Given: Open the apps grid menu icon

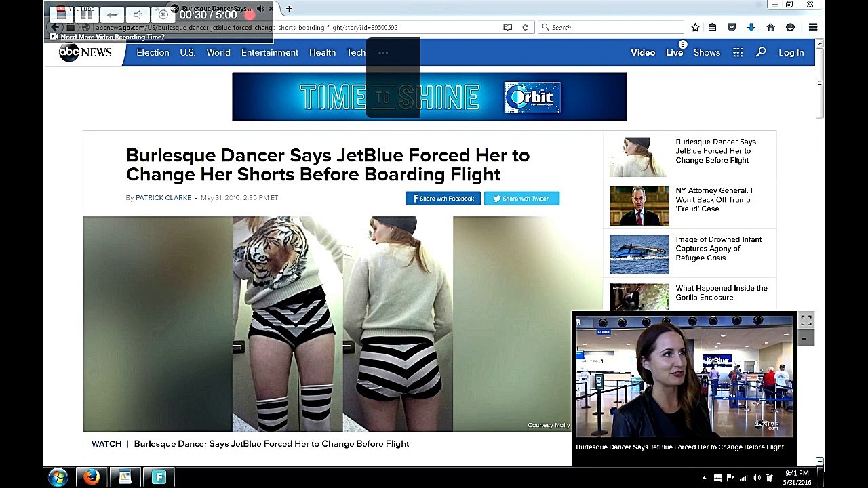Looking at the screenshot, I should (x=738, y=52).
